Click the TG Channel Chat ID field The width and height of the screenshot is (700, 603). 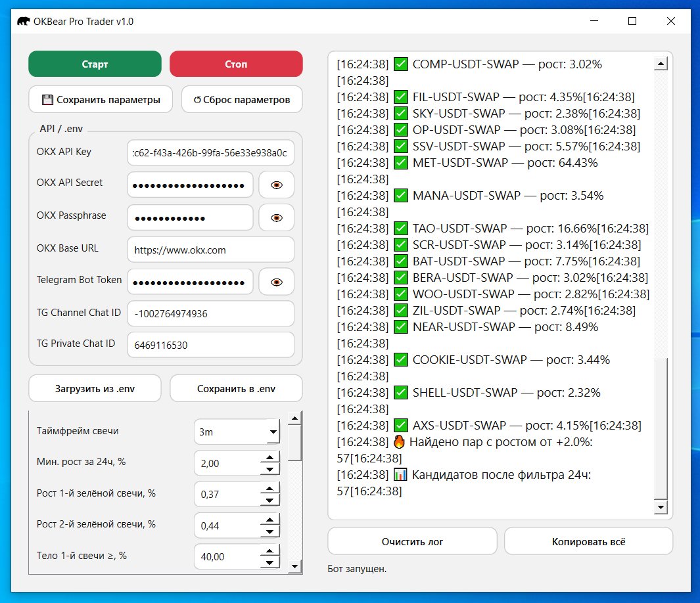(210, 313)
